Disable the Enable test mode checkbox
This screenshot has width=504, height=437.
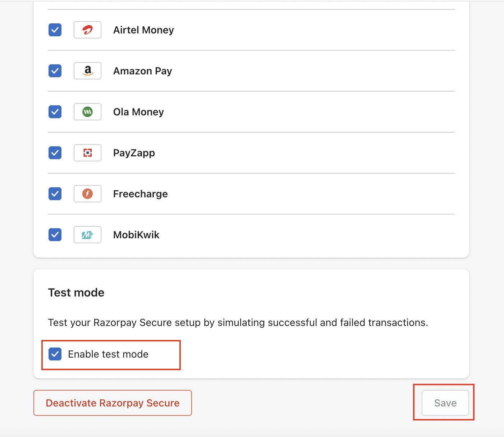click(x=55, y=354)
